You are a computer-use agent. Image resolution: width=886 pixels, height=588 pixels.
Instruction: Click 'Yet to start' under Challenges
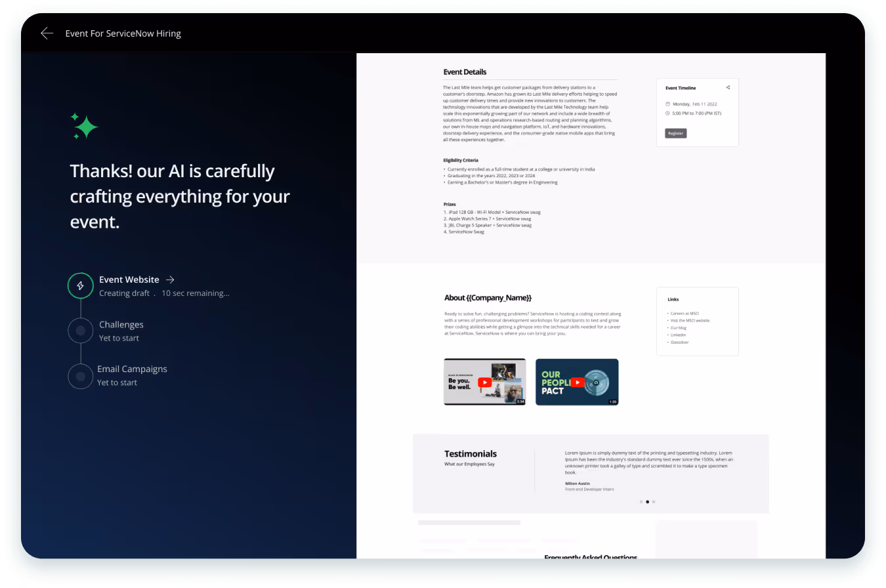119,338
